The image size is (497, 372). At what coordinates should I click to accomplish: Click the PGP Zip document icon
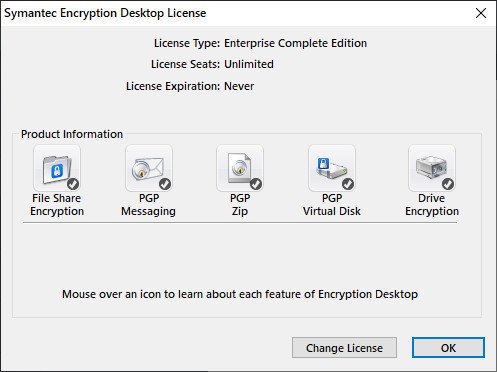pos(240,168)
